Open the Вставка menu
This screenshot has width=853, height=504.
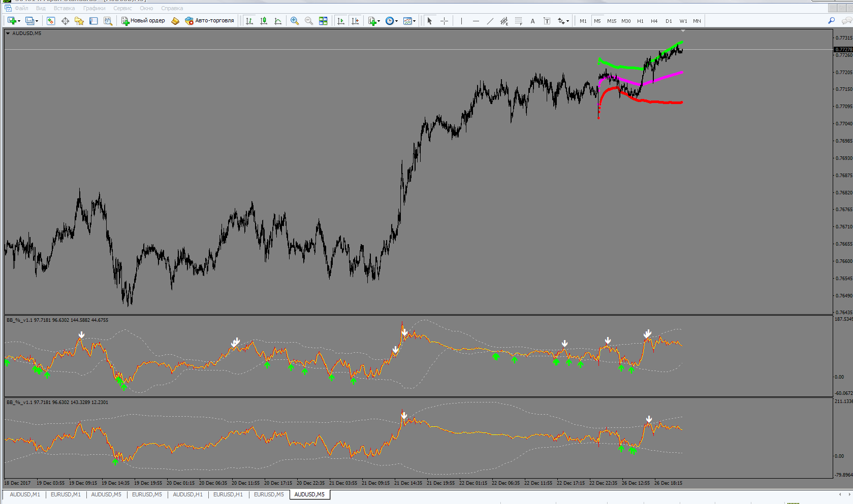tap(64, 8)
